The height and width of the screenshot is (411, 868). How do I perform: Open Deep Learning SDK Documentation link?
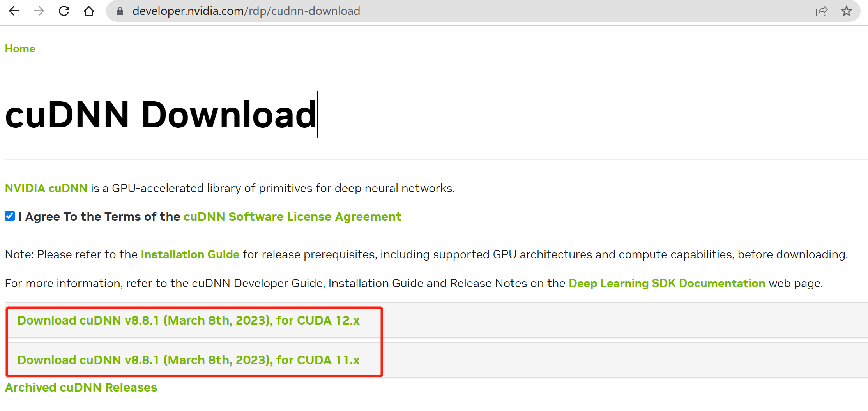point(667,283)
